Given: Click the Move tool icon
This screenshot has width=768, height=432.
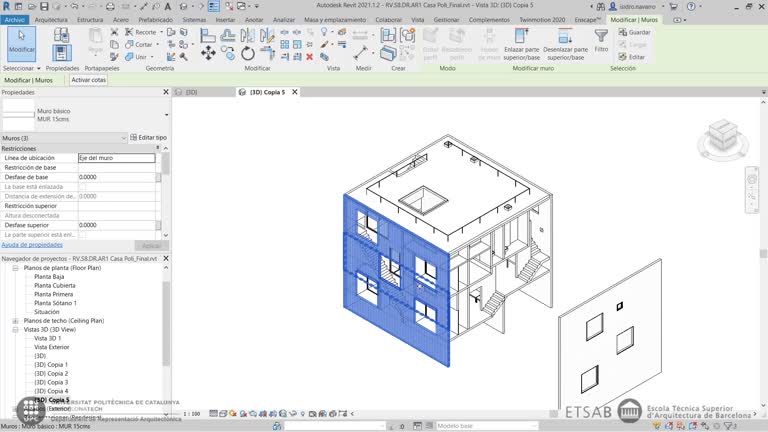Looking at the screenshot, I should 208,54.
